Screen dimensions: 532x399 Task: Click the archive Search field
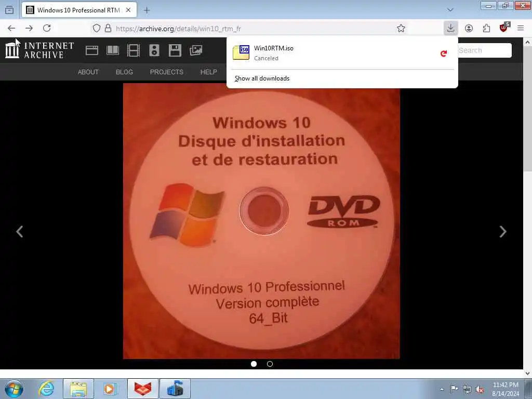[x=485, y=50]
